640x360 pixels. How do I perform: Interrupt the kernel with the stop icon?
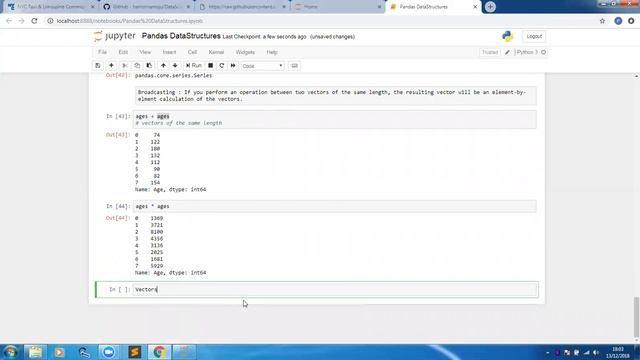pyautogui.click(x=211, y=66)
